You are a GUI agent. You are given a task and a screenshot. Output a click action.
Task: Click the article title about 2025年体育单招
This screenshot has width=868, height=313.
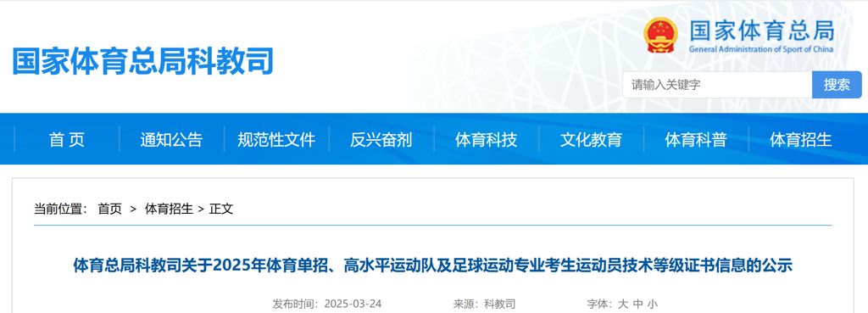(x=433, y=265)
